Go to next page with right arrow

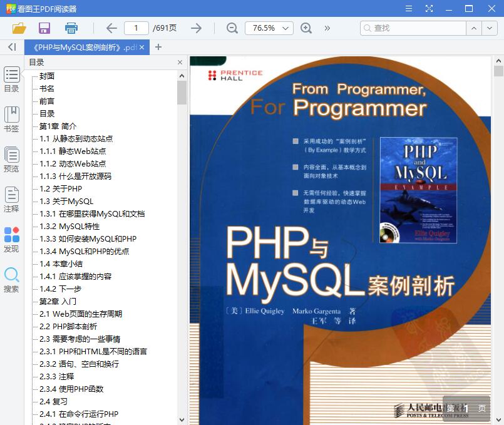click(196, 28)
